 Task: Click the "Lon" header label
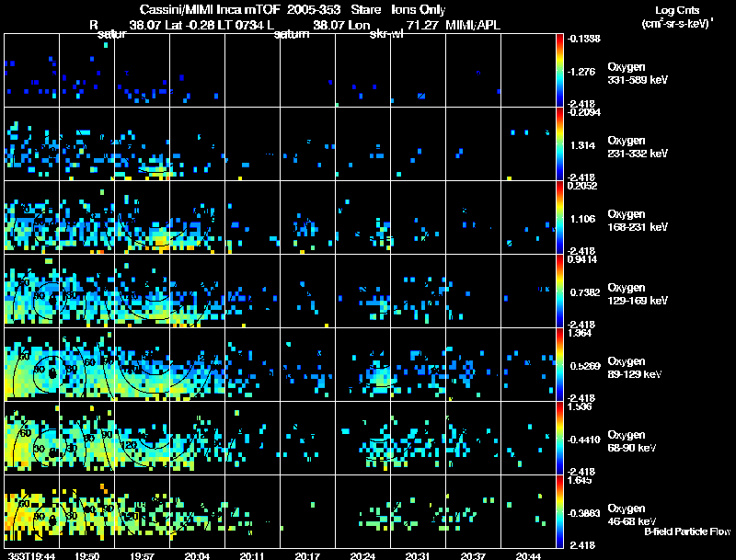[x=360, y=25]
